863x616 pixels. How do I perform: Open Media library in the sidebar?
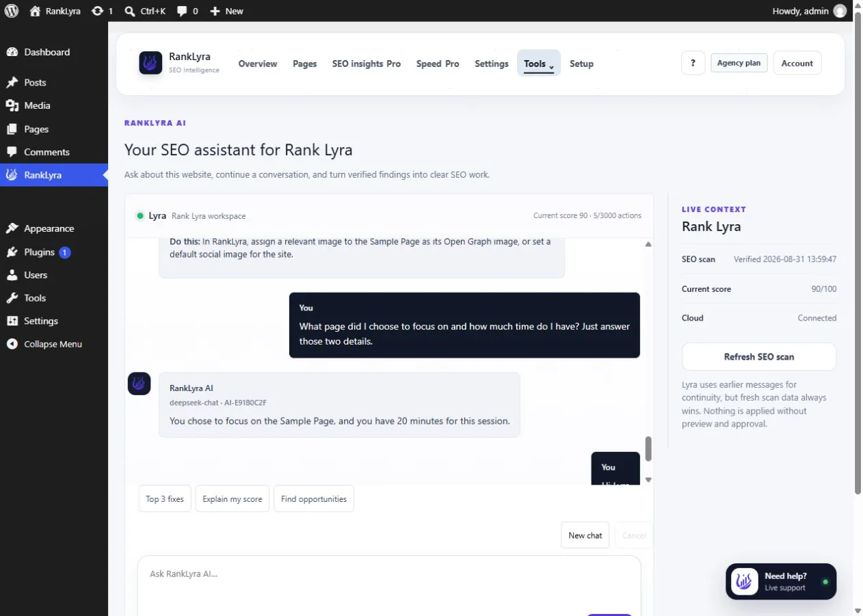[x=54, y=105]
